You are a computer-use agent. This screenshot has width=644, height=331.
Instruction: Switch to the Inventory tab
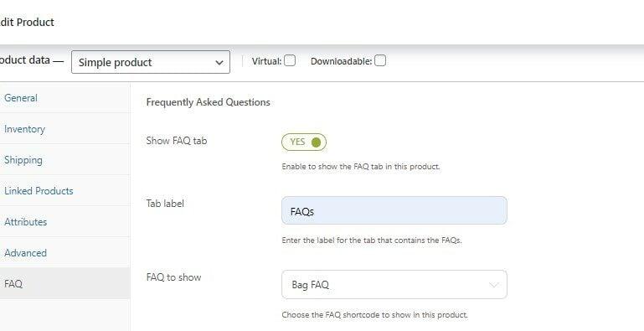(24, 129)
